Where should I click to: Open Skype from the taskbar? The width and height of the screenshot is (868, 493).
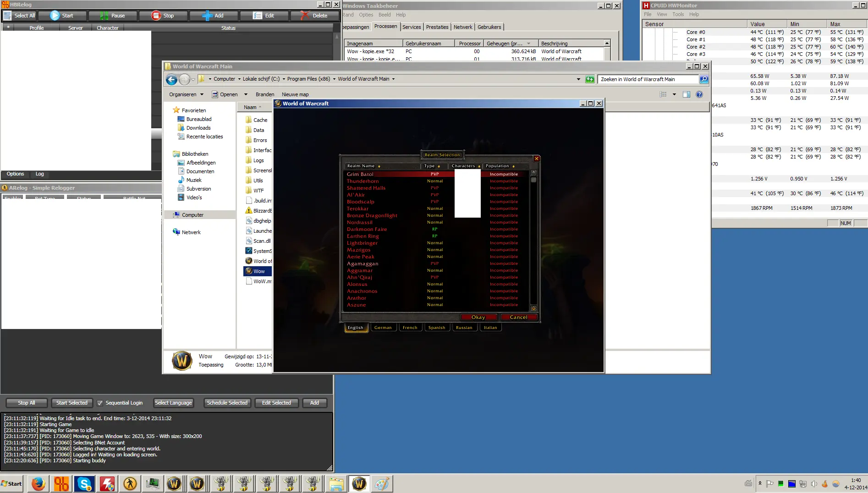coord(84,484)
